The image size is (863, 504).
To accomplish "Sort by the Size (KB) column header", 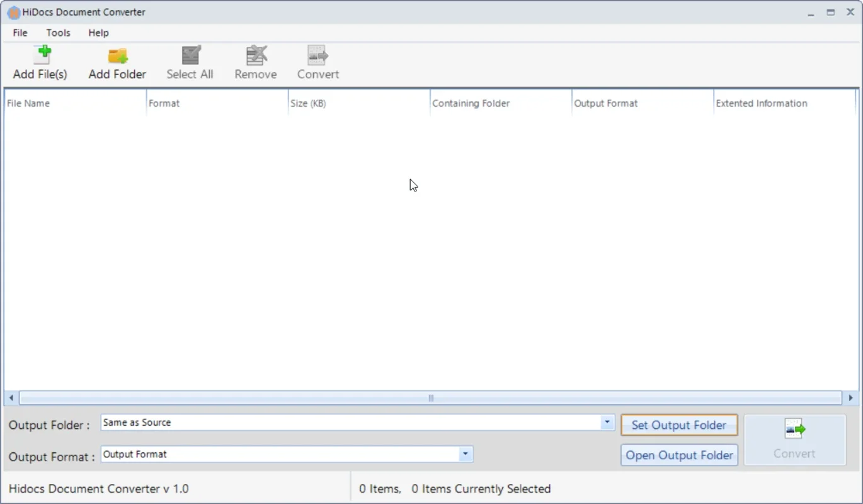I will [358, 103].
